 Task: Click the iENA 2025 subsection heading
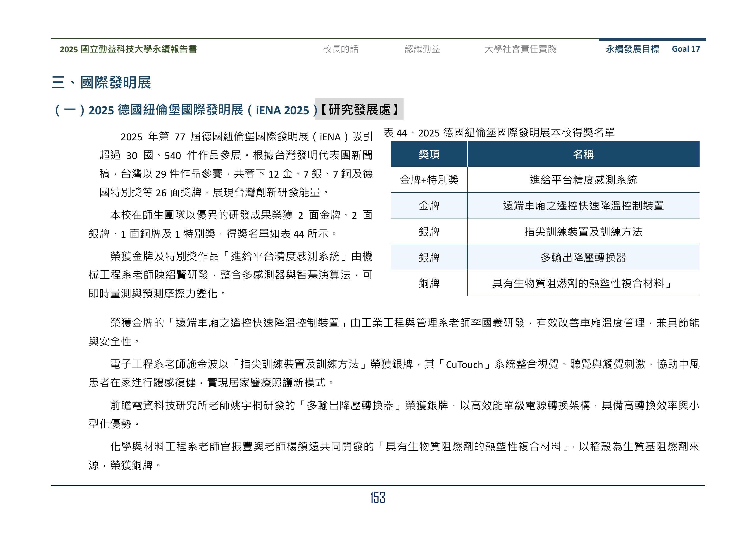click(184, 110)
